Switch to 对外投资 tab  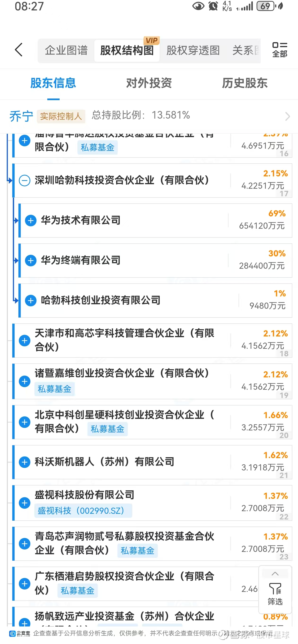149,83
